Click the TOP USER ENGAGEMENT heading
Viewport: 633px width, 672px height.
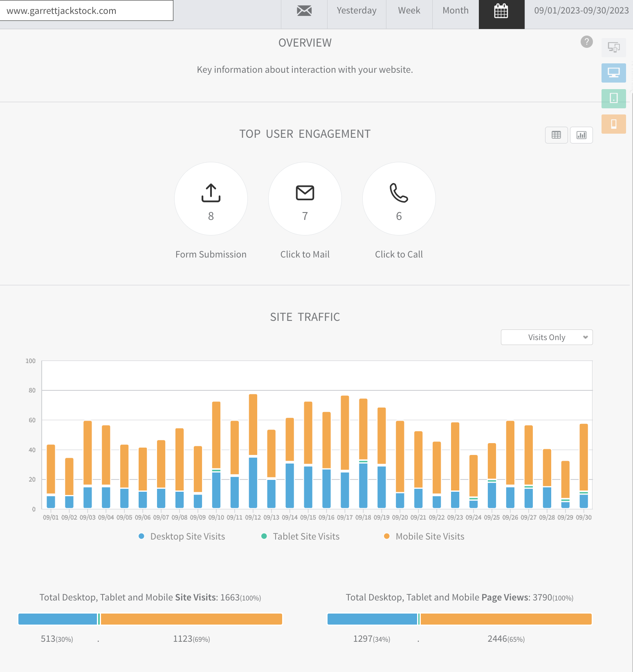tap(305, 134)
